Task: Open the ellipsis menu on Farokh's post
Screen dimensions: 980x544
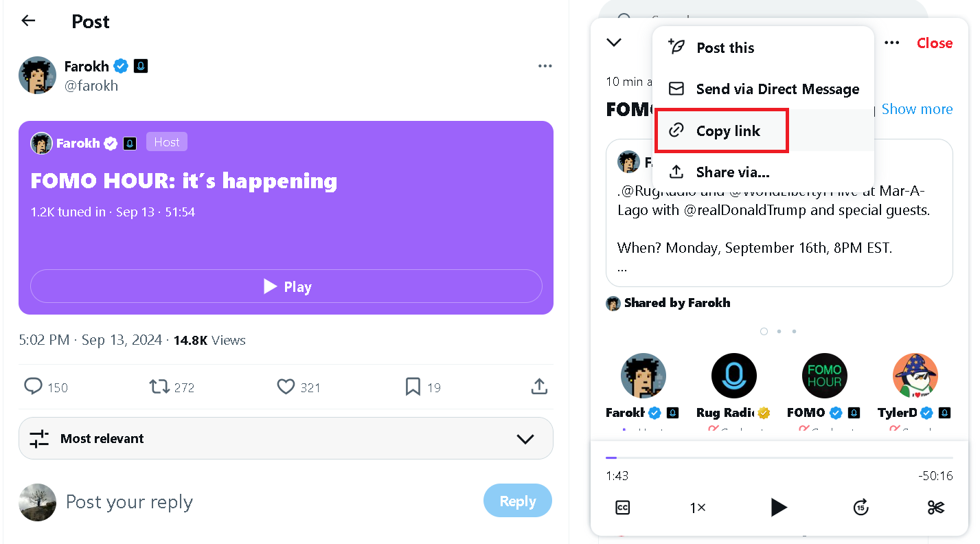Action: pyautogui.click(x=545, y=65)
